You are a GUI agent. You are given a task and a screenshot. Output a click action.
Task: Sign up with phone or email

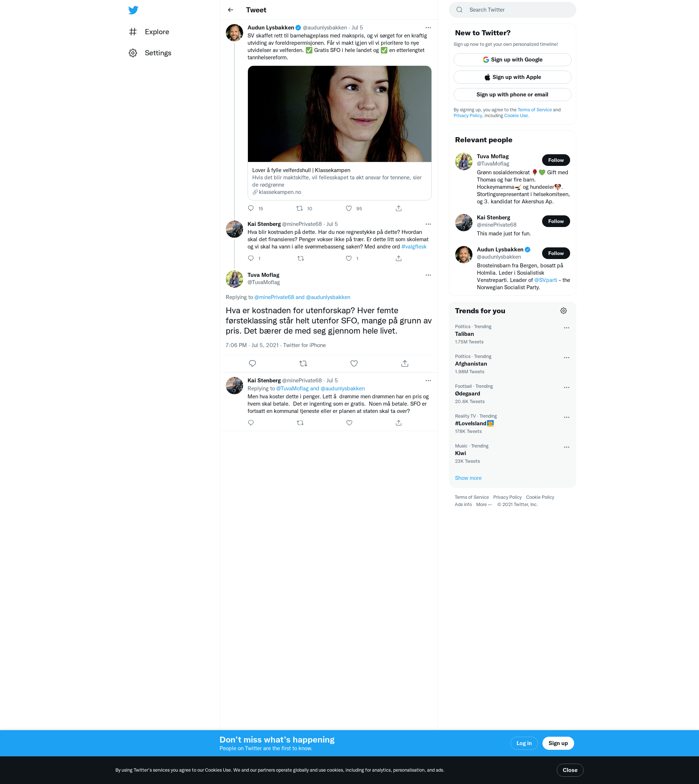pyautogui.click(x=512, y=94)
